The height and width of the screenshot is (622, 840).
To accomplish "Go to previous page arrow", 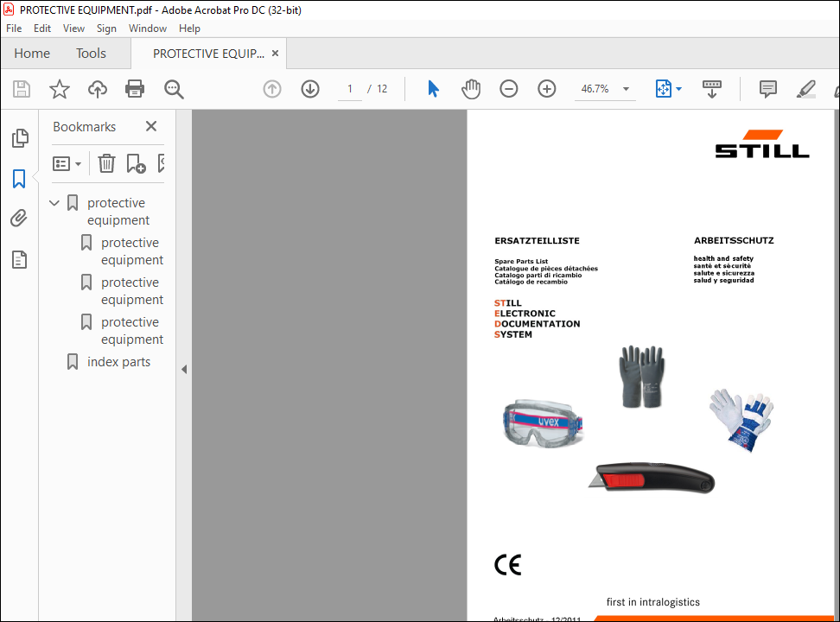I will pyautogui.click(x=272, y=89).
